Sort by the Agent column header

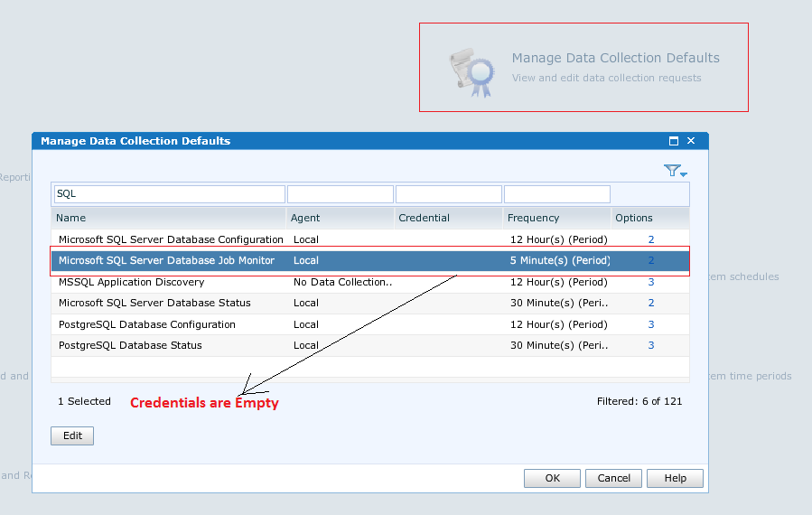[340, 218]
